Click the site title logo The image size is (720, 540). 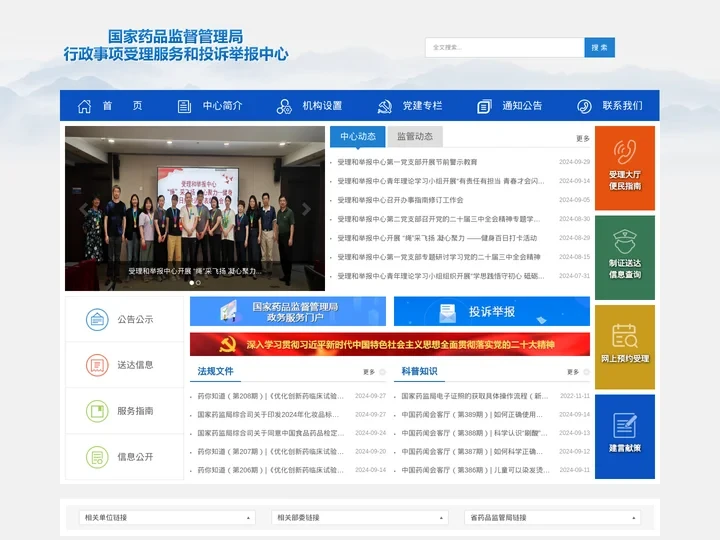176,45
